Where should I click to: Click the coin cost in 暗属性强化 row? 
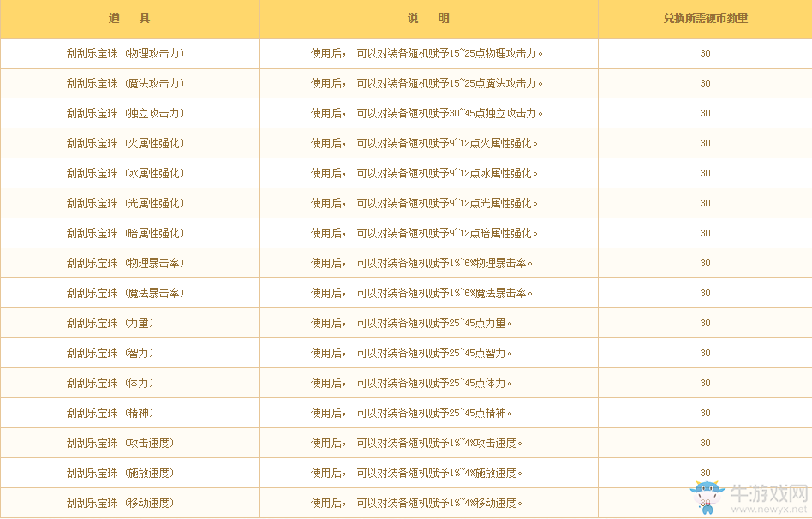pyautogui.click(x=705, y=233)
